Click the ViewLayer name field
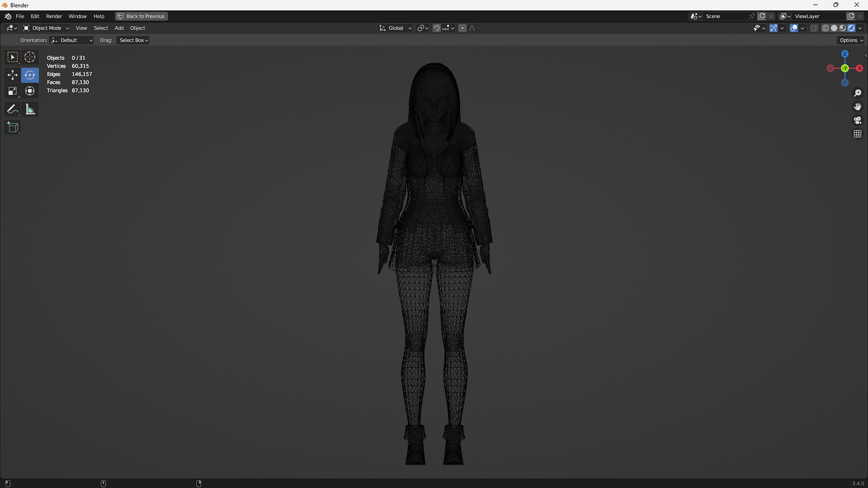This screenshot has width=868, height=488. [819, 16]
